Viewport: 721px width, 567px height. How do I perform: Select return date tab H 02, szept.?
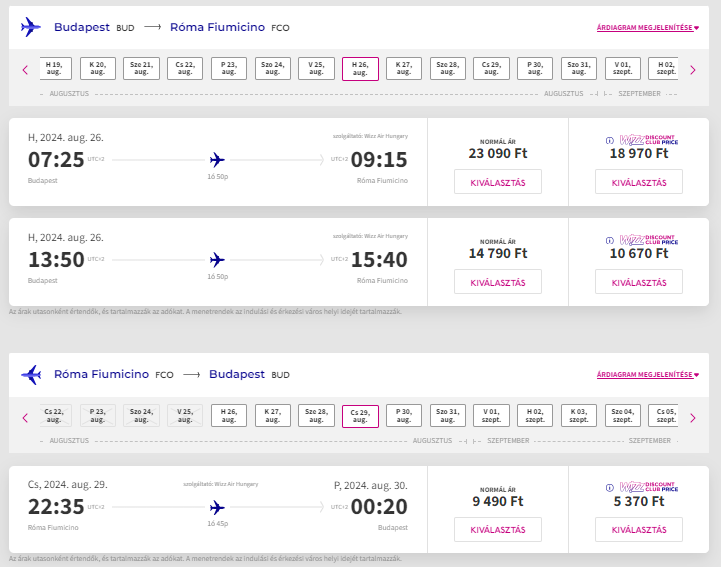coord(536,417)
